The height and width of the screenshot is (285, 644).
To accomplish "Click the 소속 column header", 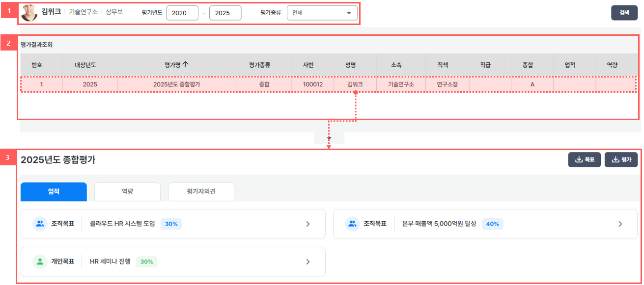I will click(401, 65).
